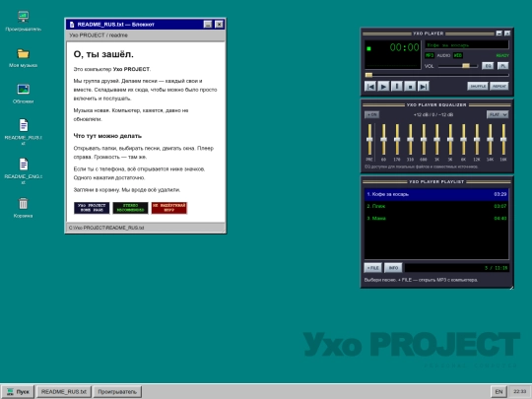Screen dimensions: 532x399
Task: Open the FLAT equalizer preset dropdown
Action: [x=498, y=114]
